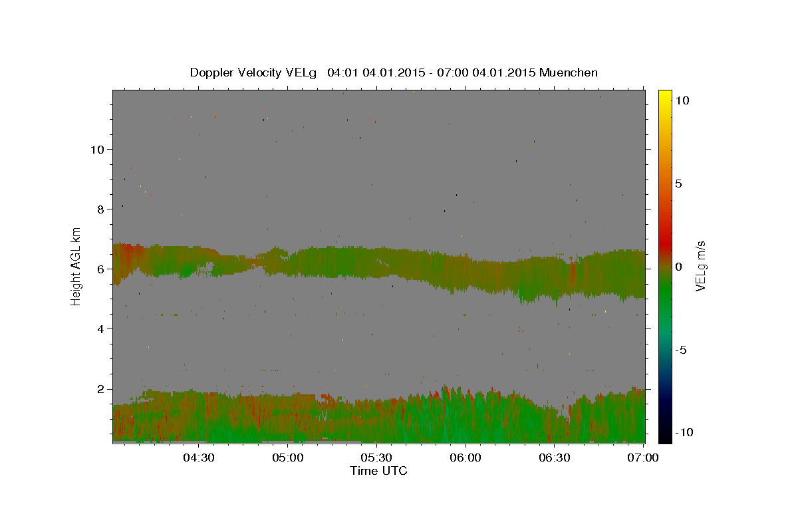The image size is (798, 532).
Task: Click the 'VELg m/s' colorbar label
Action: (x=700, y=266)
